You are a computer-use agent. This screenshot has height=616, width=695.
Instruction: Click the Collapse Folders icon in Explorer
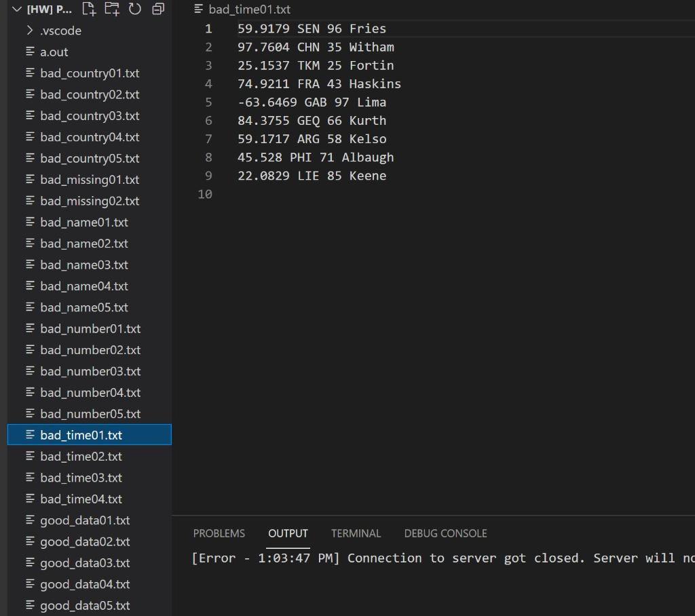157,9
